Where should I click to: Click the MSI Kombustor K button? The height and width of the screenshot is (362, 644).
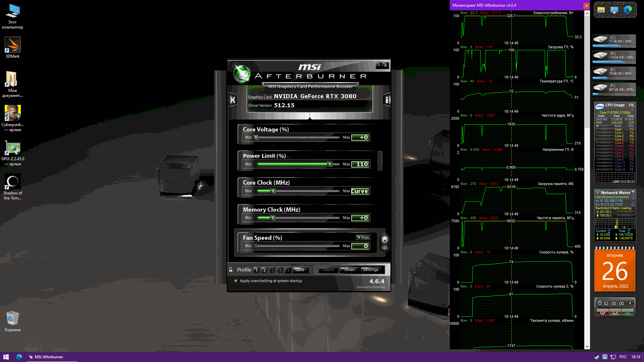coord(233,100)
